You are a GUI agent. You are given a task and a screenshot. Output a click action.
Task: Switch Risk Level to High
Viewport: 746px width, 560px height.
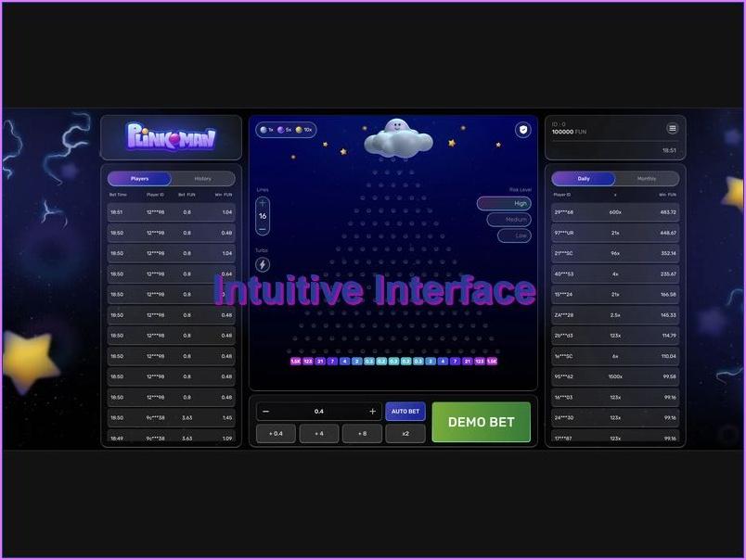coord(506,203)
